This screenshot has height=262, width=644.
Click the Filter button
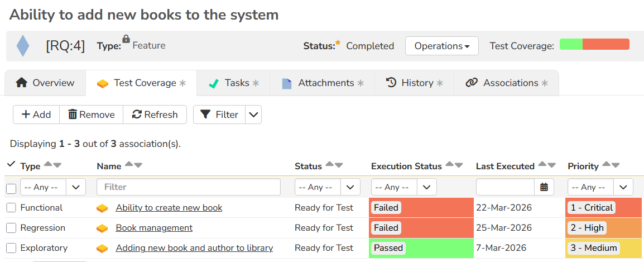[x=219, y=115]
